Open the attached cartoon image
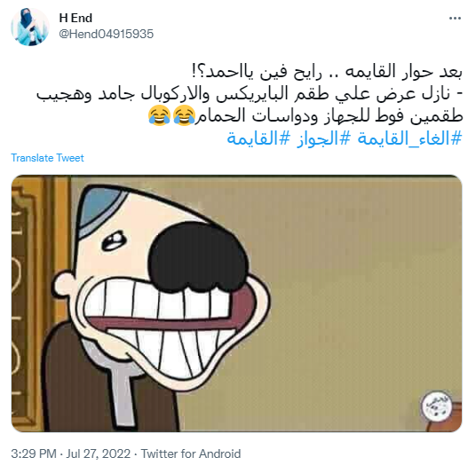Image resolution: width=476 pixels, height=473 pixels. (236, 304)
